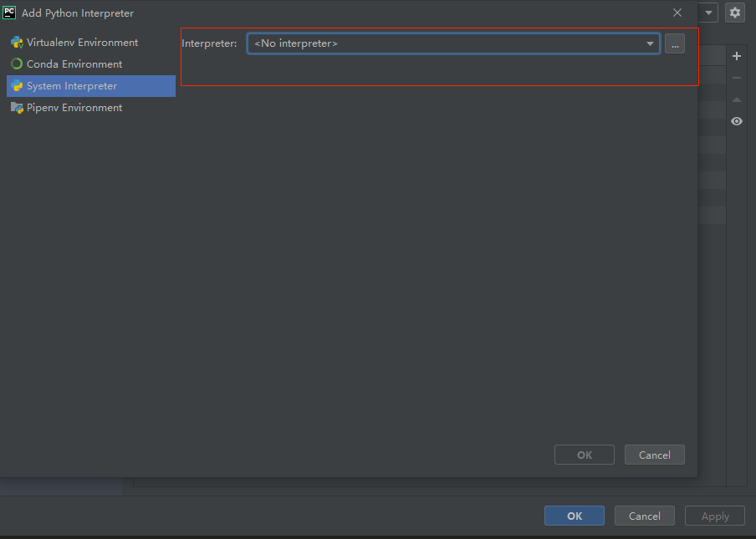Click the up arrow upgrade package icon

[x=737, y=99]
